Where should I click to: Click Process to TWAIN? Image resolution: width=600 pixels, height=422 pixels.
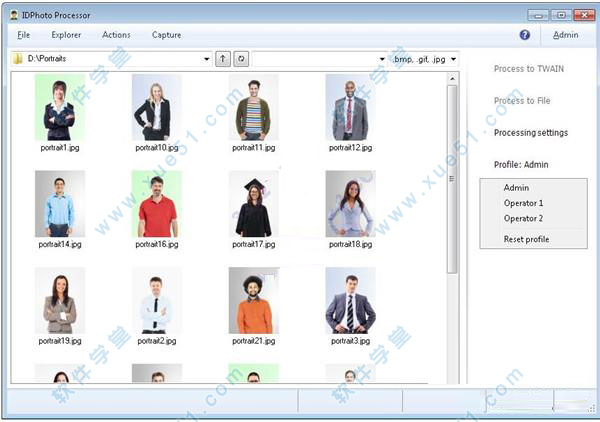click(x=529, y=69)
